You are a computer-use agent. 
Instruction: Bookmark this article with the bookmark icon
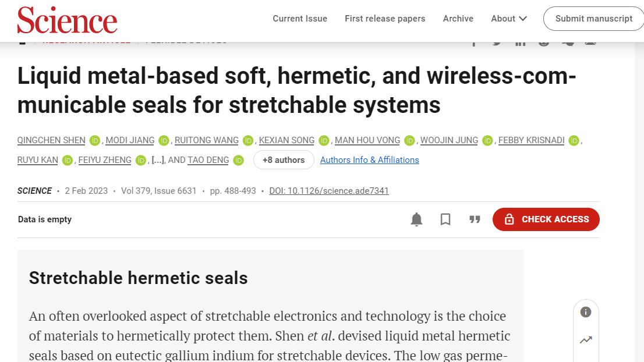click(445, 219)
